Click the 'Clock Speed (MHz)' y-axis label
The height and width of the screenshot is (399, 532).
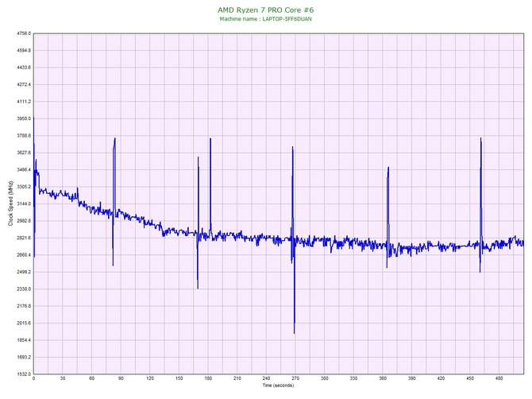coord(10,203)
